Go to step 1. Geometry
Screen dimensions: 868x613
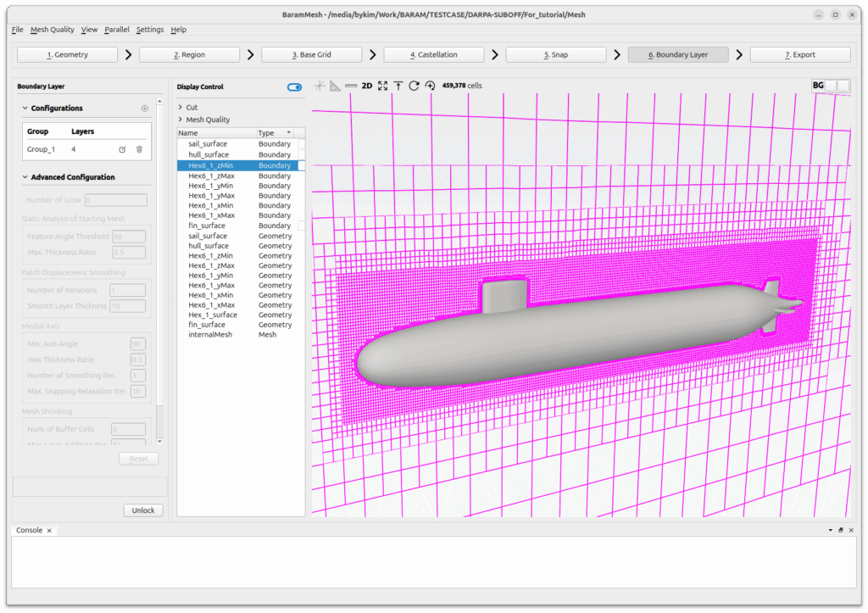[68, 55]
